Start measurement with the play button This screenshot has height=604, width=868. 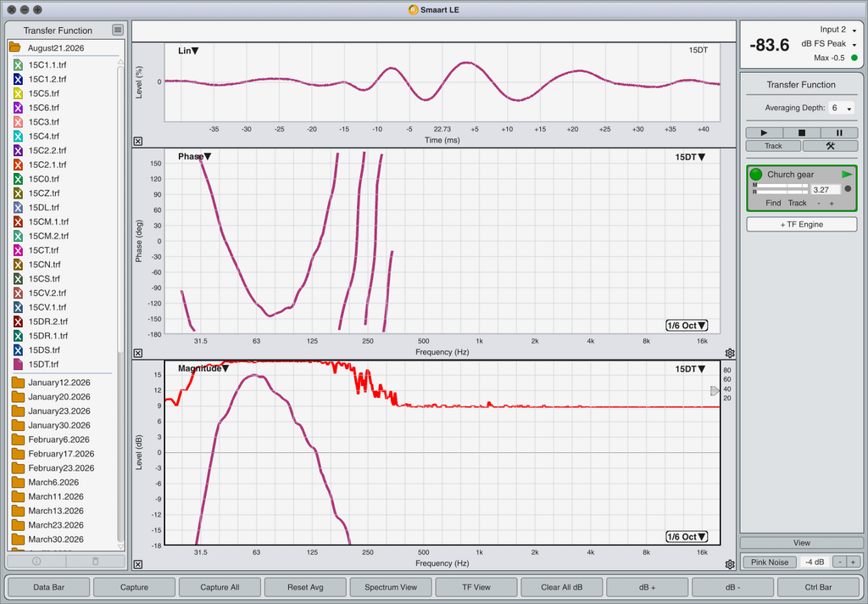(x=764, y=133)
